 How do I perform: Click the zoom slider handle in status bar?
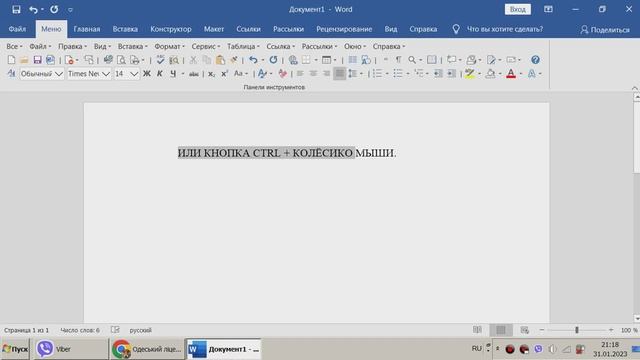point(577,330)
